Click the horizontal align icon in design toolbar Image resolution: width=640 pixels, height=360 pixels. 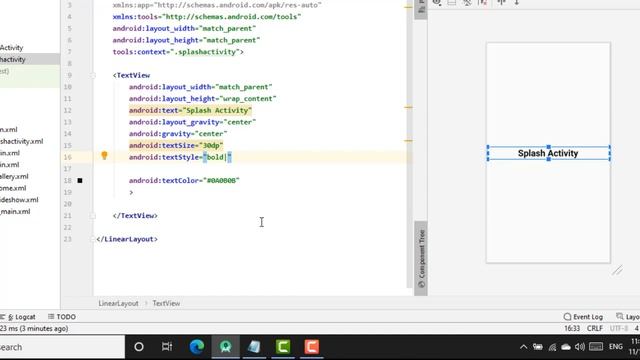501,2
